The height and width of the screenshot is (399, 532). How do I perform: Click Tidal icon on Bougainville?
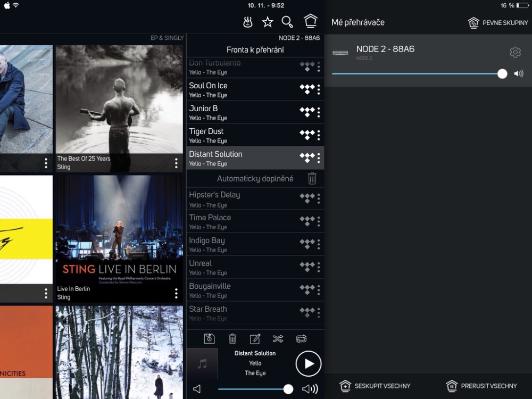click(x=307, y=290)
